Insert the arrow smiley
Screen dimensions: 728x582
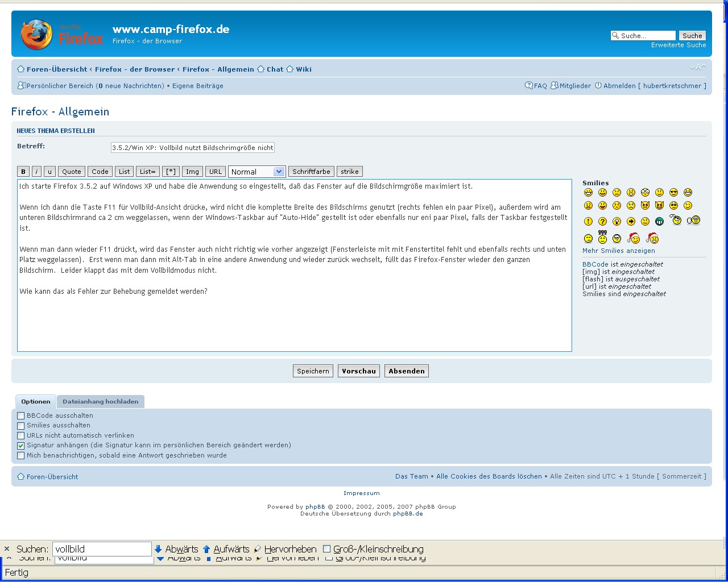coord(631,222)
